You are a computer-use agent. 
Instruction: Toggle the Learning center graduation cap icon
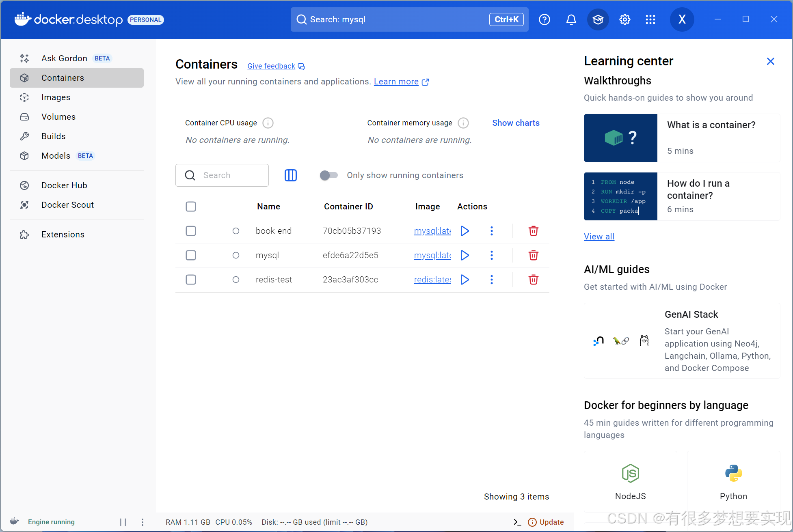(x=598, y=19)
